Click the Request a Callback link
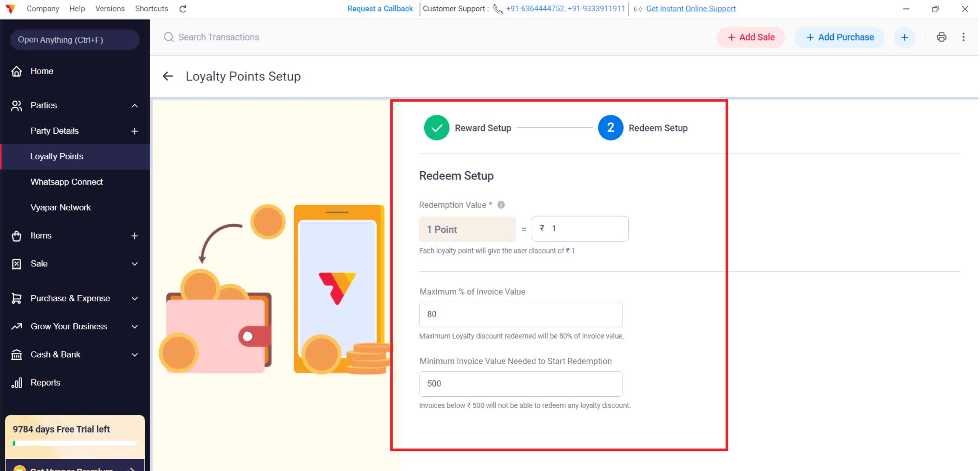 point(379,8)
